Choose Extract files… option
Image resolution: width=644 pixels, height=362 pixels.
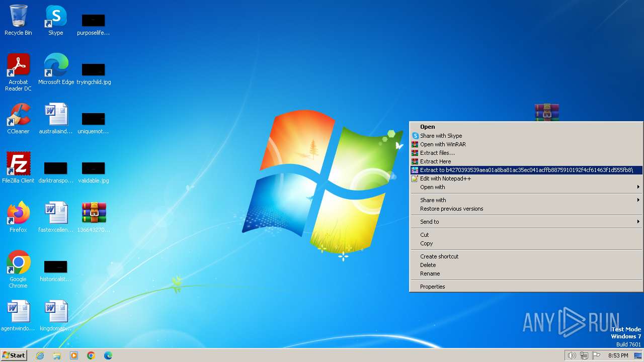pyautogui.click(x=526, y=153)
